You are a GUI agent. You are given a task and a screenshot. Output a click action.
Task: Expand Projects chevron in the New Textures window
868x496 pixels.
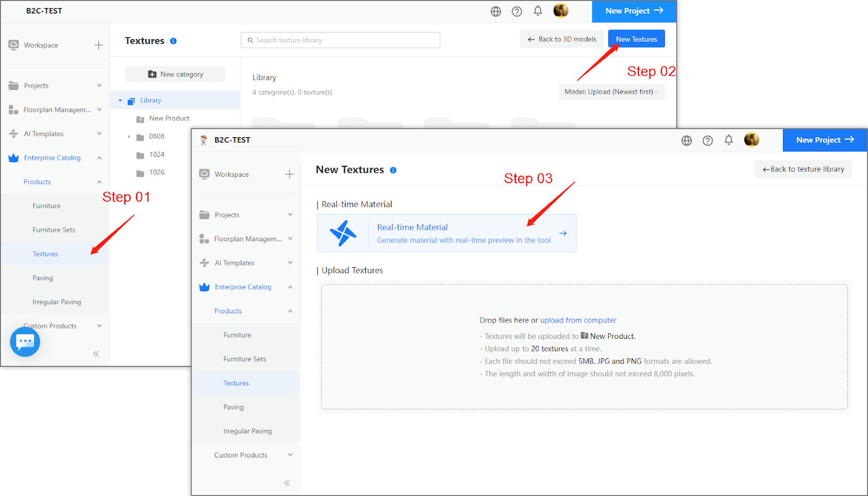click(290, 215)
